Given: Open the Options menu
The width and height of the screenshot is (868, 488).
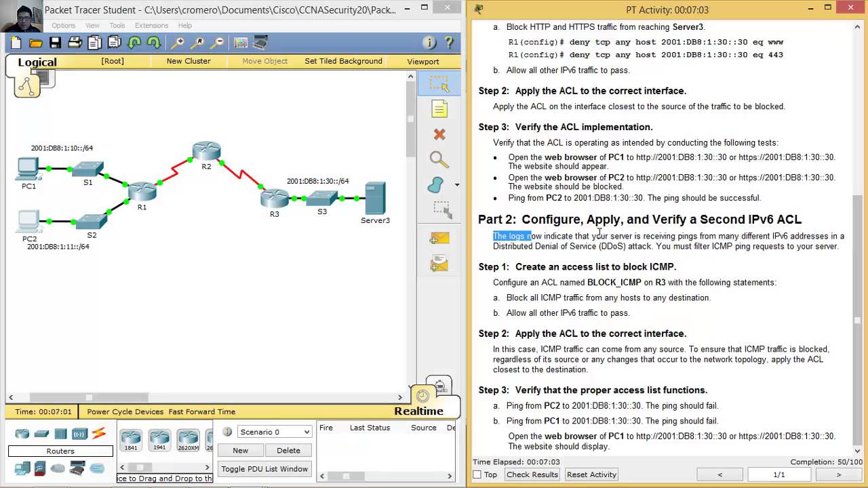Looking at the screenshot, I should [63, 26].
